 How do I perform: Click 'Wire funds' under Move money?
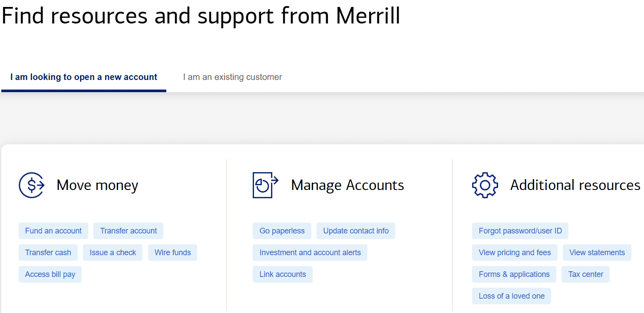click(x=172, y=253)
